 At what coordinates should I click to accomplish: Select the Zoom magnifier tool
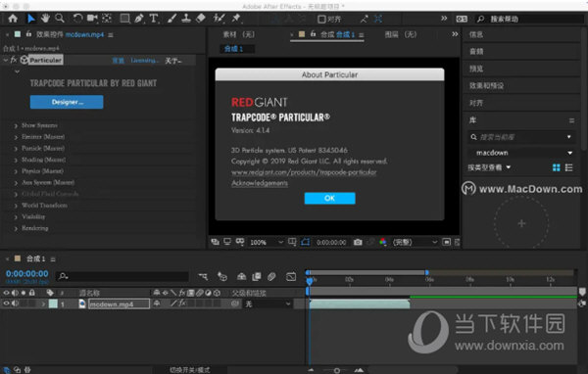pos(59,18)
